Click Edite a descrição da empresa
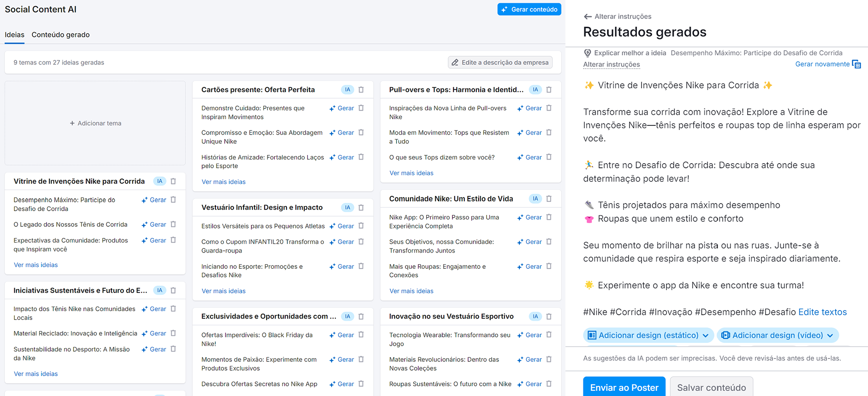 coord(500,62)
